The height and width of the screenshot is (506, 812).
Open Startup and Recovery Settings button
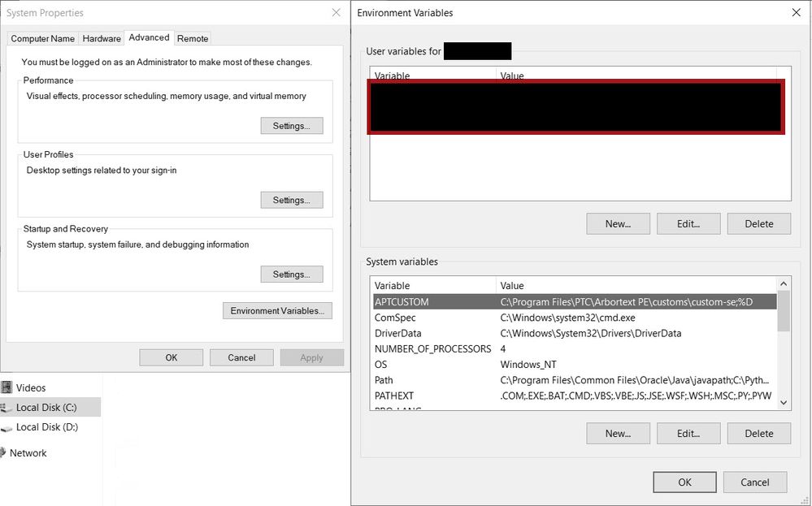point(292,275)
